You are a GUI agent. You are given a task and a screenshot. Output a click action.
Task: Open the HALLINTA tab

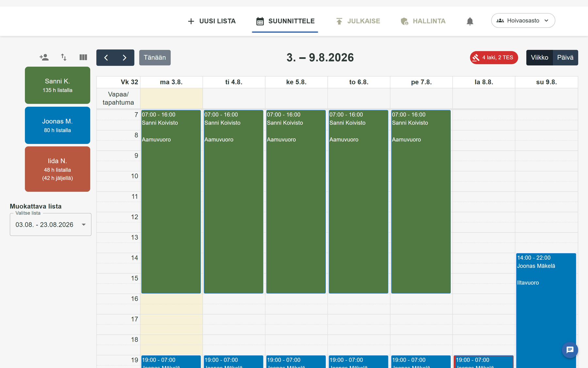pos(423,21)
